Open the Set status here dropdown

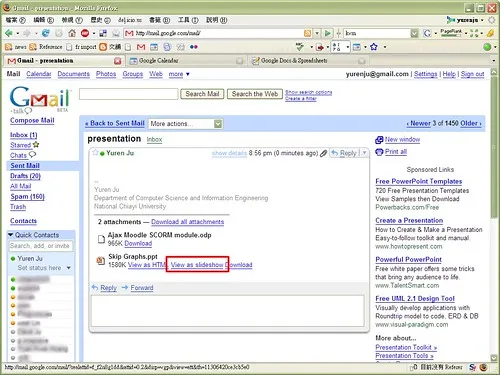tap(69, 268)
